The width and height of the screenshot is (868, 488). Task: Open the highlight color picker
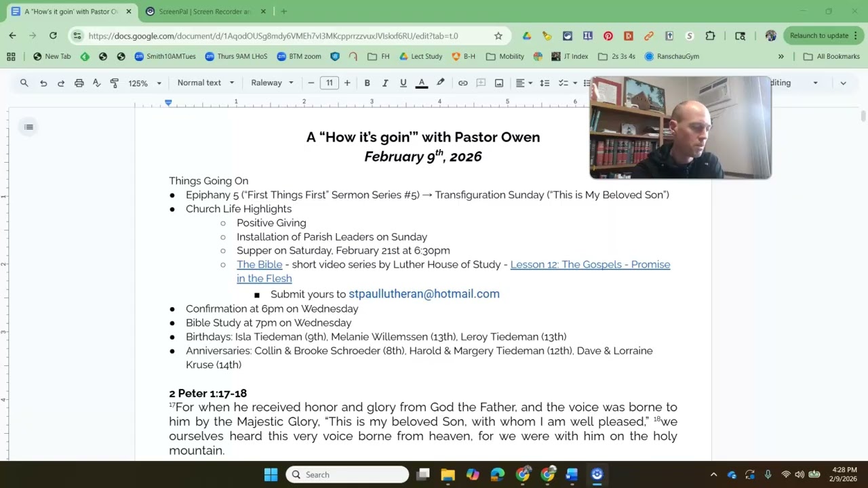pos(441,83)
